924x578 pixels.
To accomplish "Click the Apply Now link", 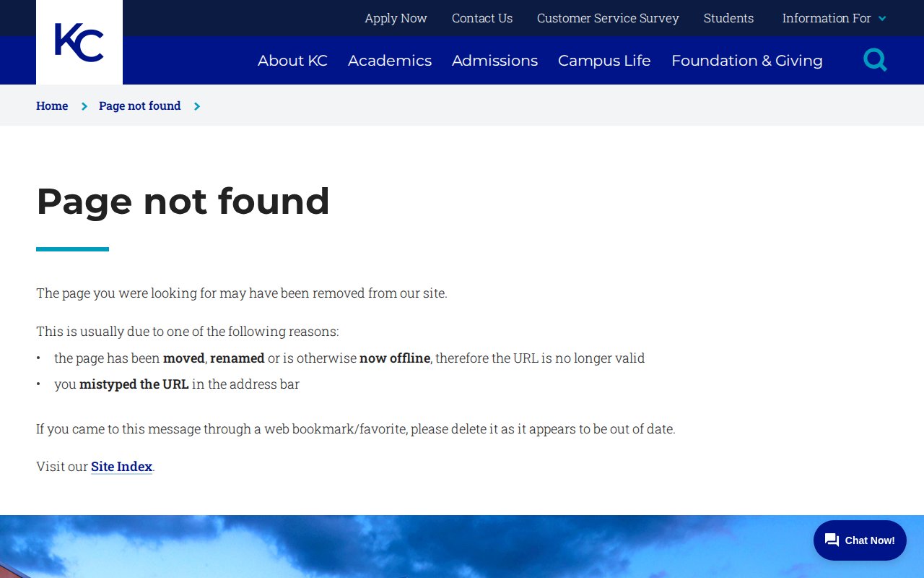I will [x=396, y=18].
